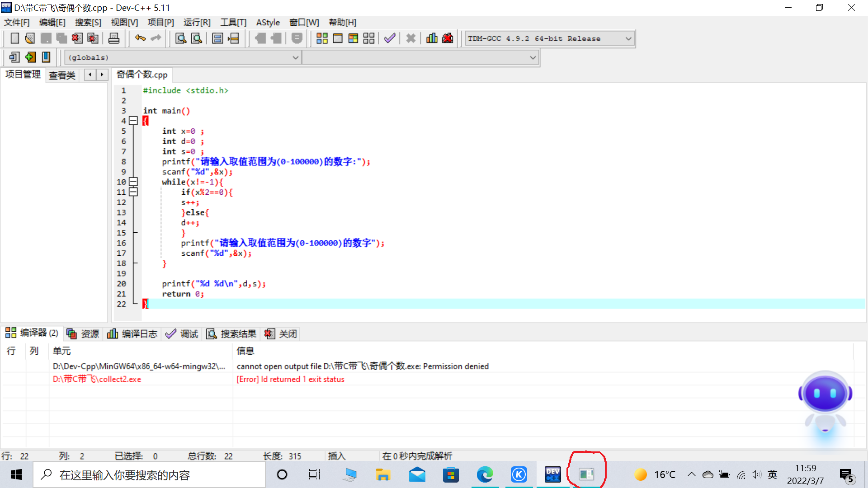The height and width of the screenshot is (488, 868).
Task: Click the taskbar search box
Action: pyautogui.click(x=149, y=474)
